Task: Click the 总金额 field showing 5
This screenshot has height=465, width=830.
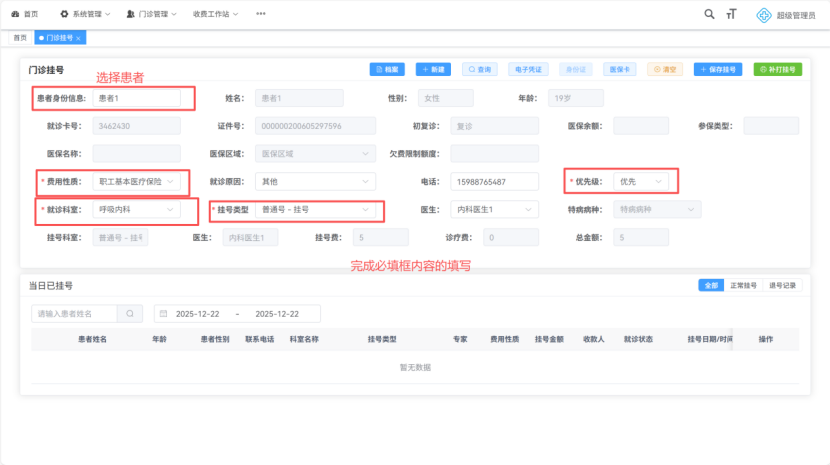Action: (640, 238)
